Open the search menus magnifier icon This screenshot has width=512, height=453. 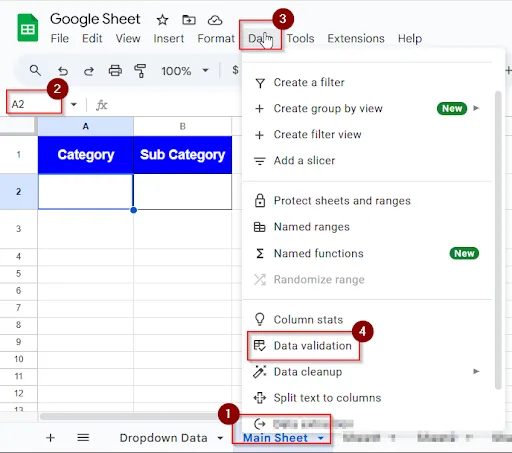(x=35, y=70)
